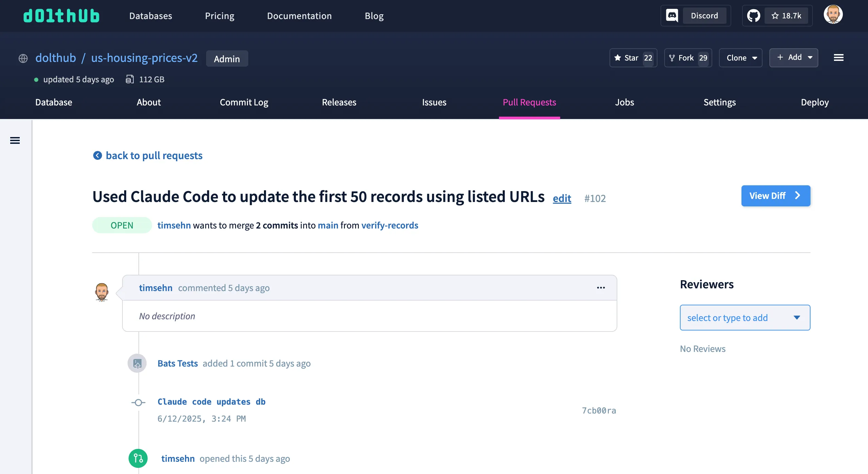Switch to the Commit Log tab

pyautogui.click(x=244, y=102)
